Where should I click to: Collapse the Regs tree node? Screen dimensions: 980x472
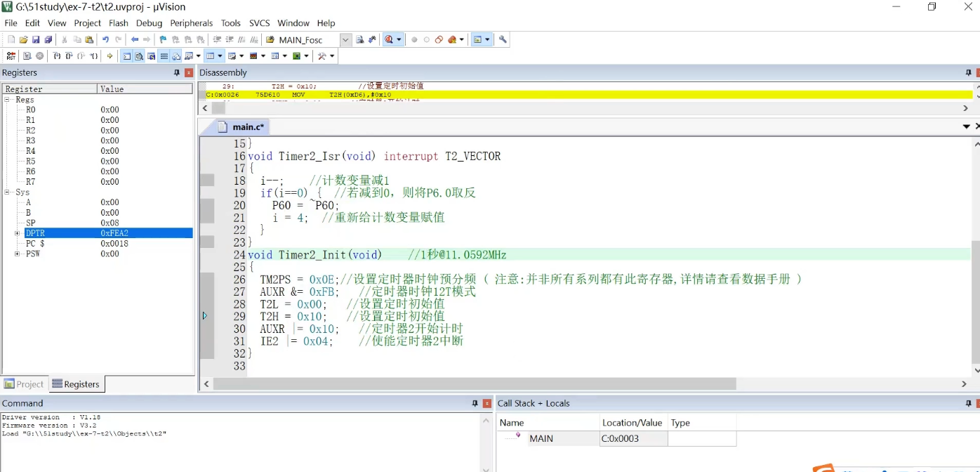pos(8,100)
